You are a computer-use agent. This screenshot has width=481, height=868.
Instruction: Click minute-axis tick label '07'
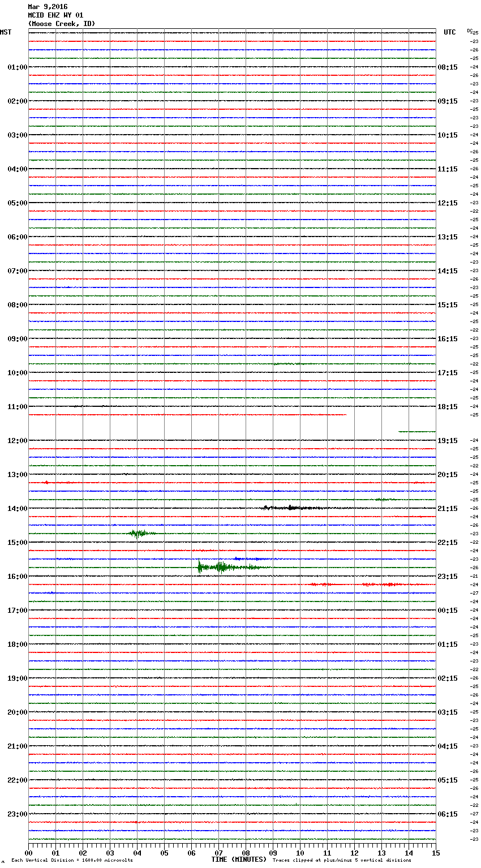219,853
